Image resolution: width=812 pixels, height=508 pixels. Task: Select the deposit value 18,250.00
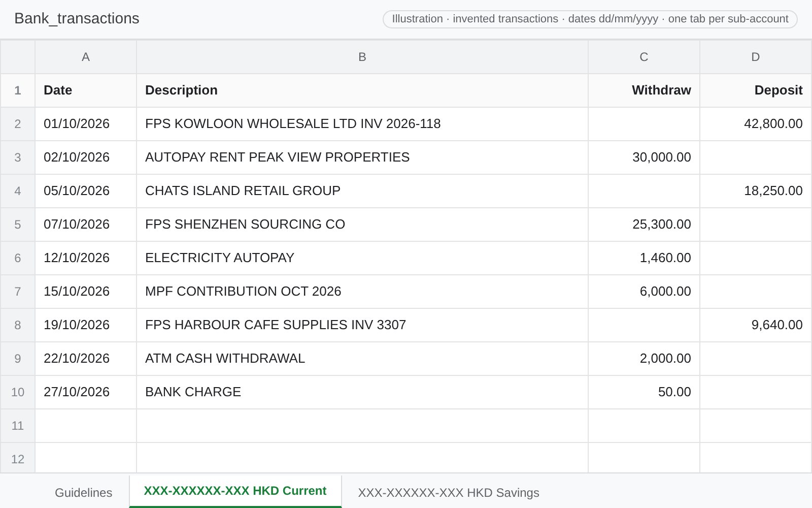[756, 191]
